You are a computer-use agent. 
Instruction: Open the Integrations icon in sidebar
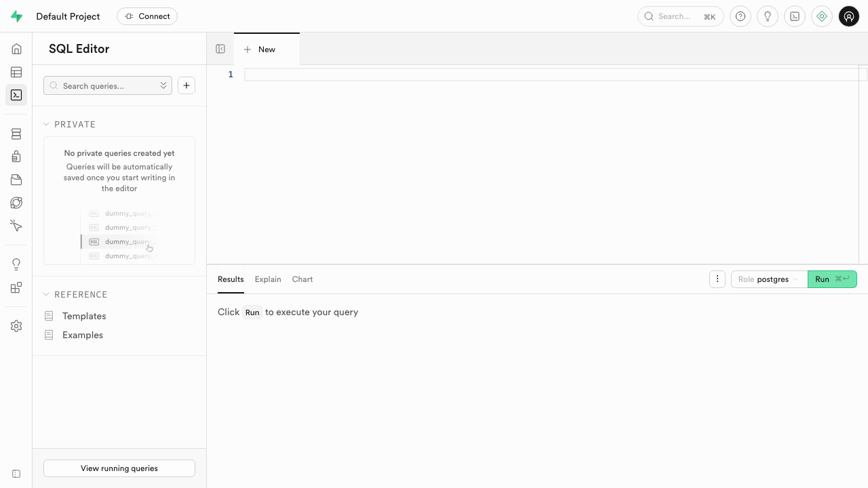click(16, 287)
